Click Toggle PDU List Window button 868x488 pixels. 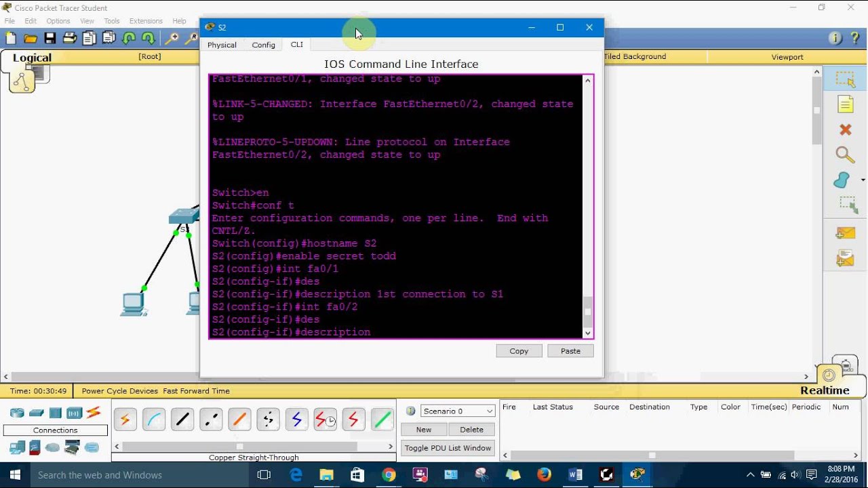coord(448,448)
